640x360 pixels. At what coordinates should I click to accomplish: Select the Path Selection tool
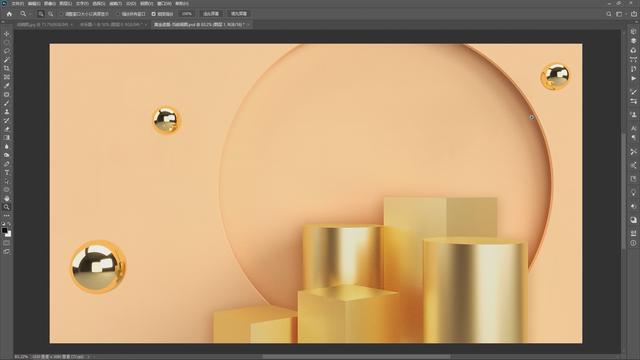click(7, 181)
